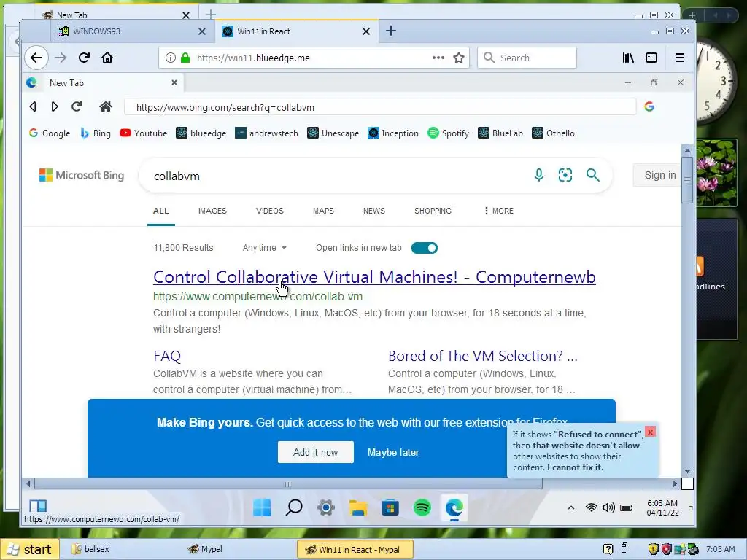Click the Bing Sign in button
The image size is (747, 560).
tap(659, 175)
